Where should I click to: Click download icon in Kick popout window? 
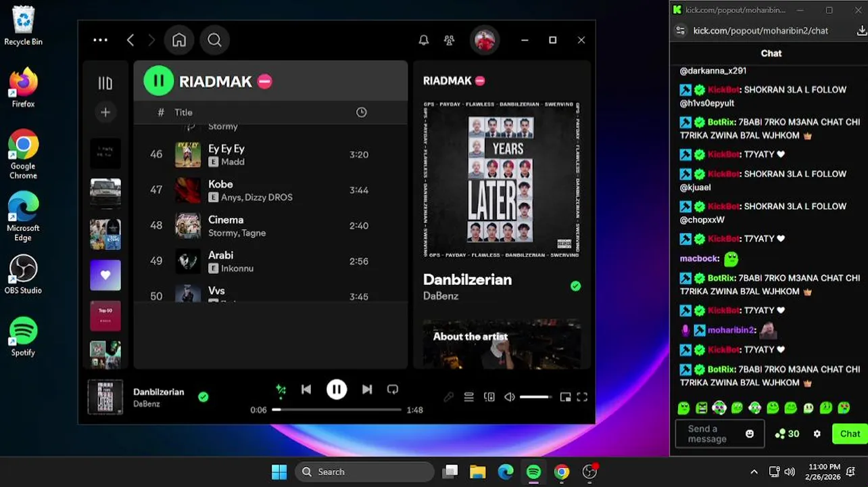[x=861, y=30]
